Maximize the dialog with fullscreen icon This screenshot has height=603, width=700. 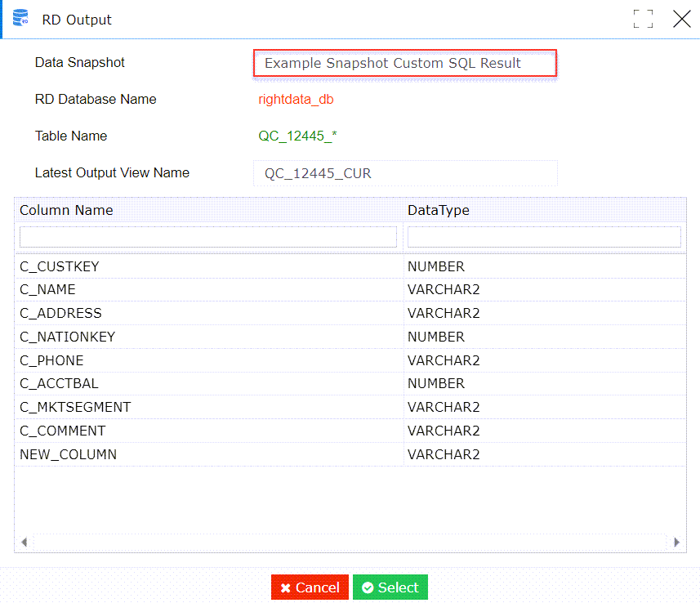pyautogui.click(x=644, y=20)
